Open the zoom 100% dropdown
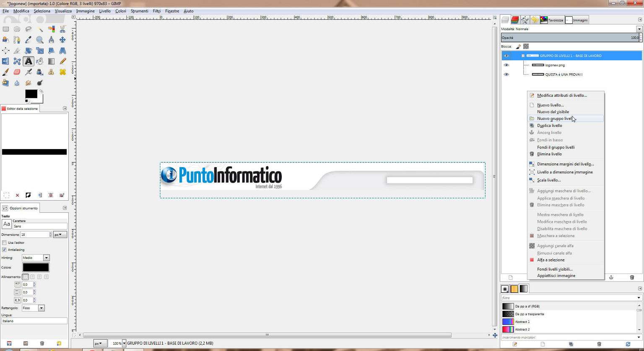 click(124, 343)
